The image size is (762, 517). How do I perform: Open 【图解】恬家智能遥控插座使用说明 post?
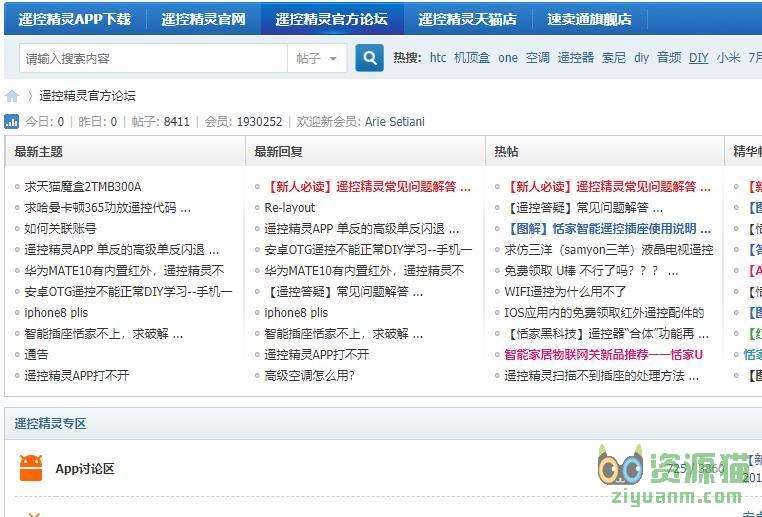click(x=608, y=228)
